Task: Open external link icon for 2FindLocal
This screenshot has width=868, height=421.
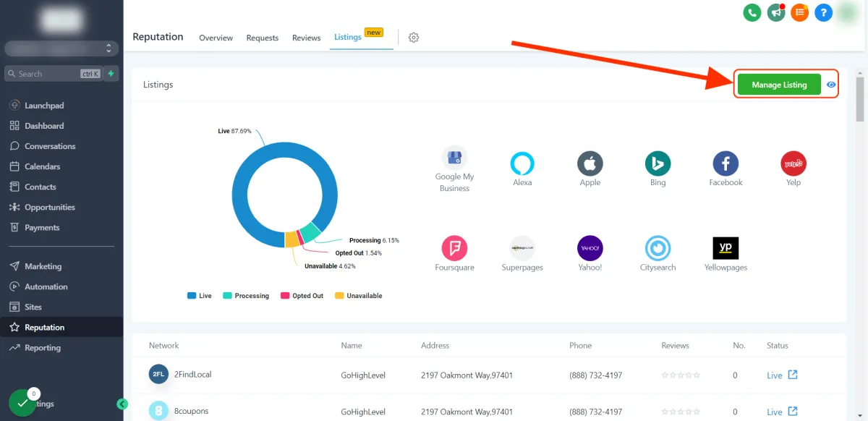Action: tap(793, 375)
